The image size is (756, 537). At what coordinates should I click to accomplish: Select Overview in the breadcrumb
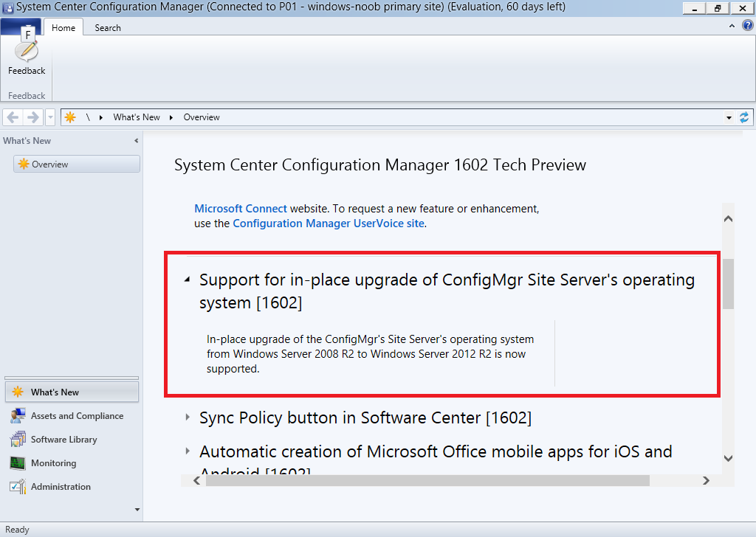[202, 117]
